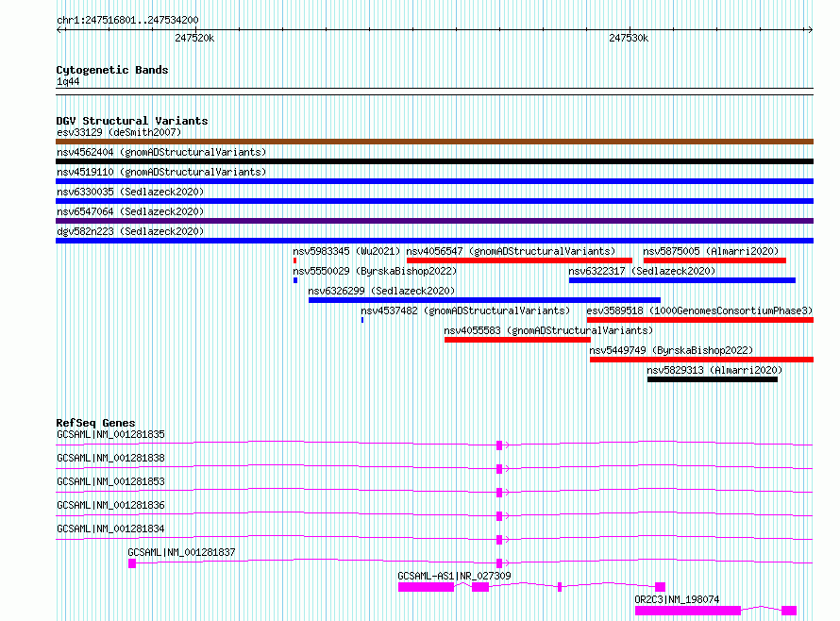This screenshot has height=621, width=840.
Task: Select the small blue nsv5550029 marker
Action: tap(295, 280)
